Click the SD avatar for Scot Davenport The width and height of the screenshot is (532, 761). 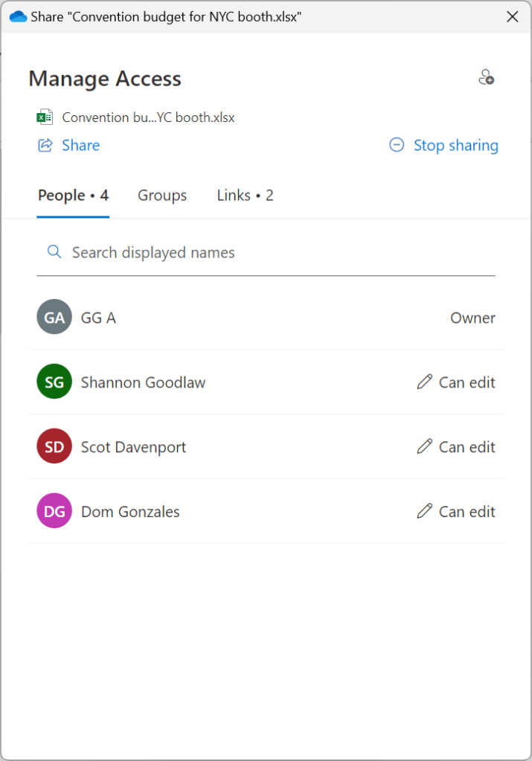(54, 446)
